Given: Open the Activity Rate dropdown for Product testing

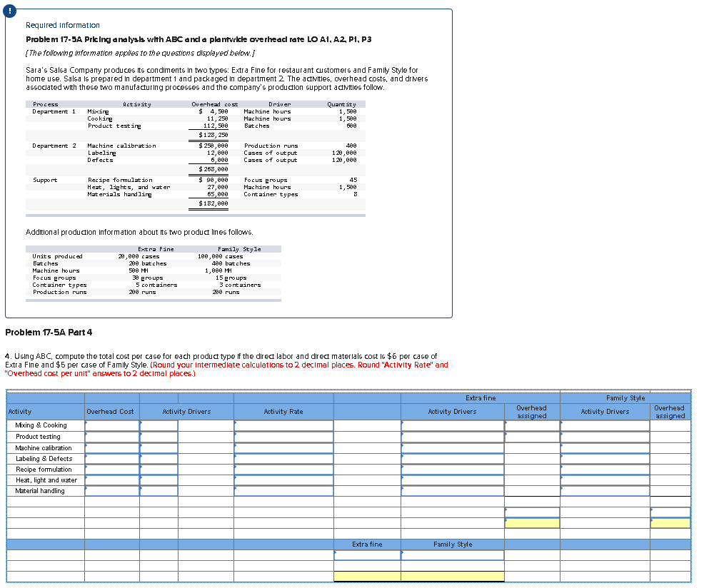Looking at the screenshot, I should click(x=283, y=436).
